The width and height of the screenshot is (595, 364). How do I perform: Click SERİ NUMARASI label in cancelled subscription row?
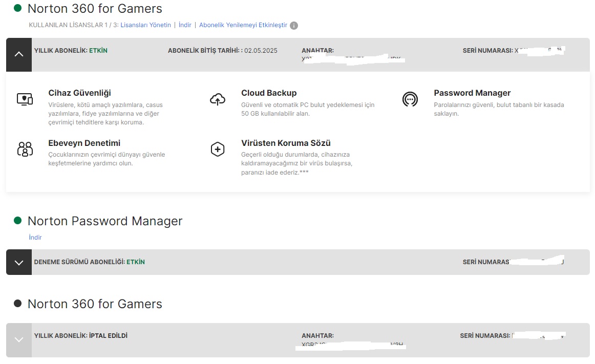click(x=485, y=335)
